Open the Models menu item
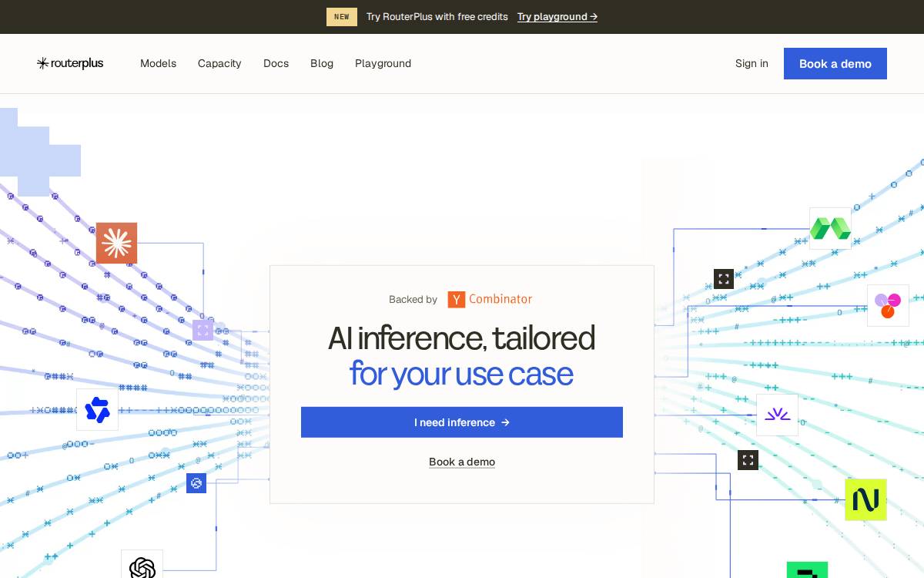 pos(158,63)
